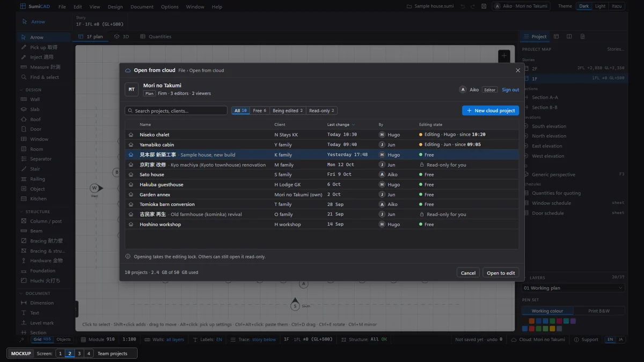Click the house icon beside Niseko chalet

coord(131,135)
